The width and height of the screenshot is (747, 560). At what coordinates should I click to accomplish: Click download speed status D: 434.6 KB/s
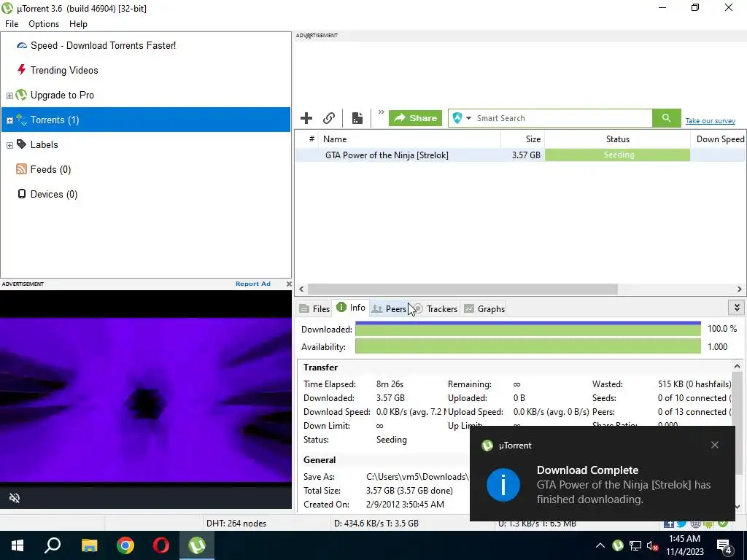[376, 524]
